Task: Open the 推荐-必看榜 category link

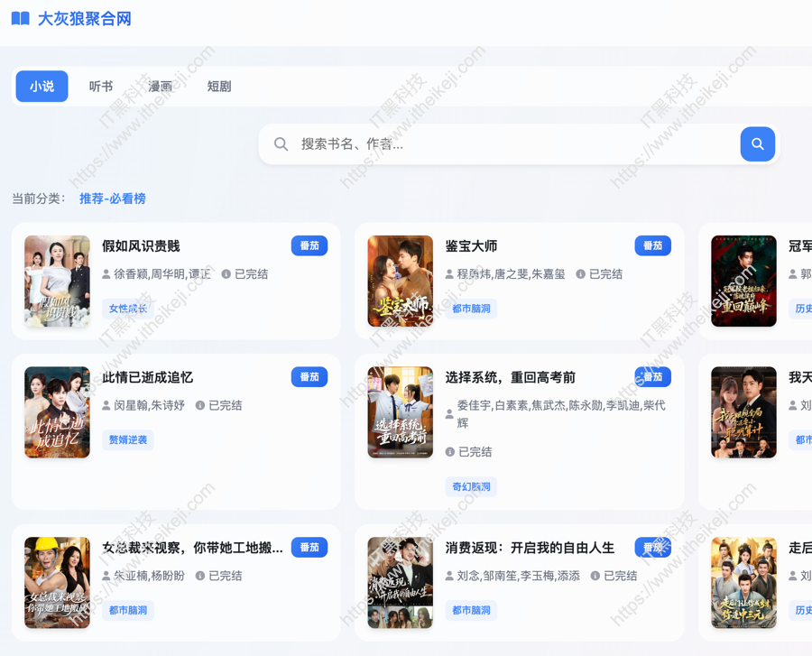Action: tap(112, 199)
